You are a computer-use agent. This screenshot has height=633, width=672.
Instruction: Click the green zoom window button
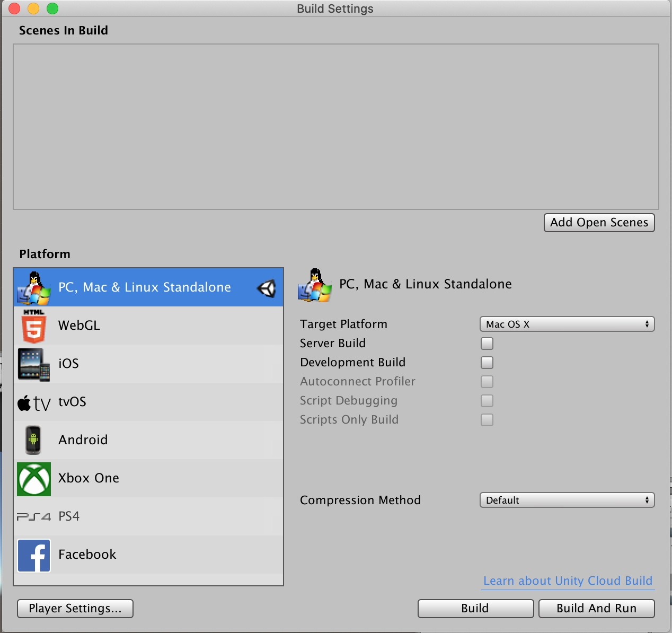tap(52, 8)
